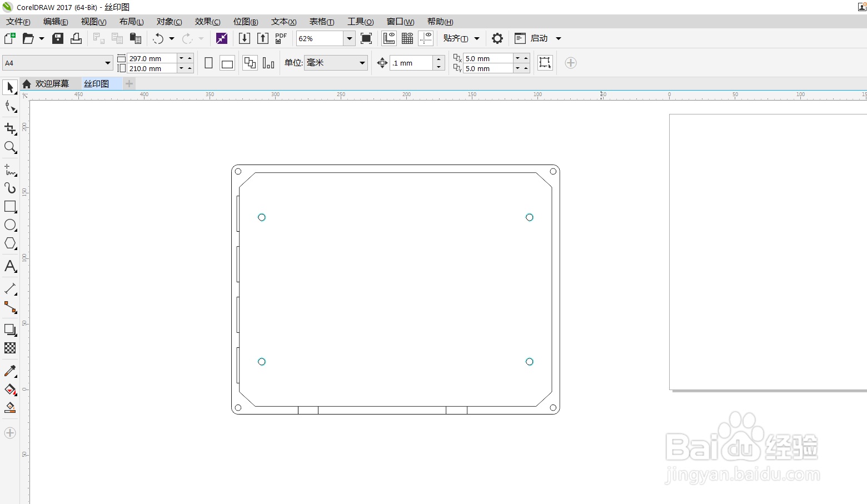Set page orientation to portrait
This screenshot has width=867, height=504.
click(x=209, y=63)
